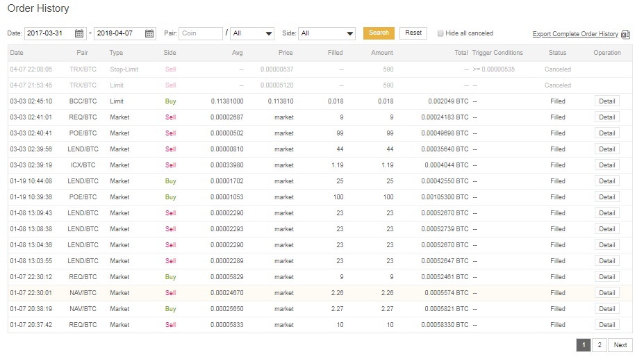This screenshot has height=359, width=644.
Task: Click the Date column header
Action: pyautogui.click(x=17, y=53)
